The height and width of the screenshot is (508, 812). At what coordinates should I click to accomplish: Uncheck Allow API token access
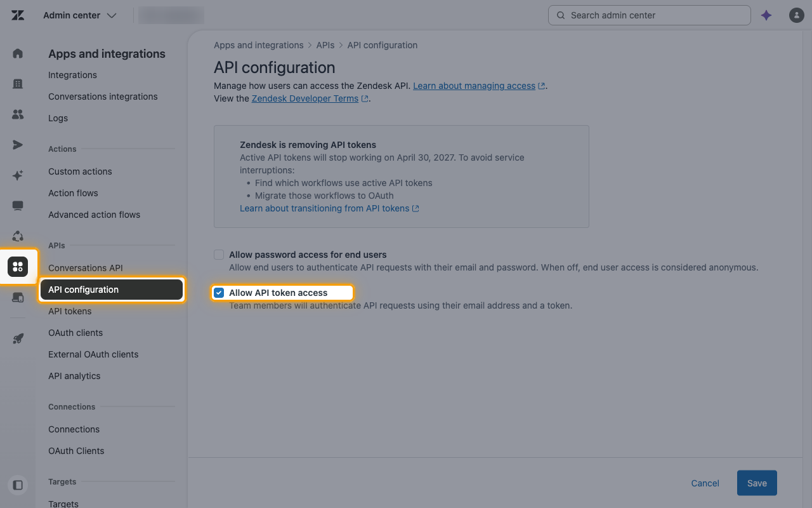[x=219, y=293]
